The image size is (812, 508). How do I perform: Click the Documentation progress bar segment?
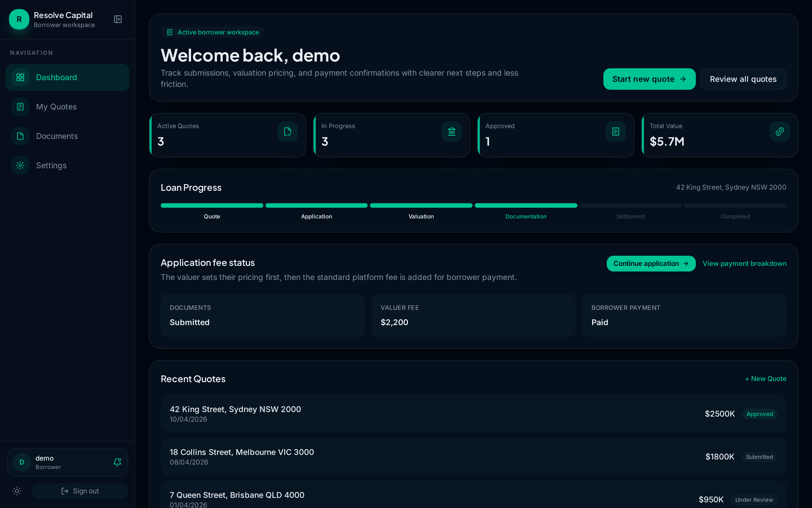point(526,205)
